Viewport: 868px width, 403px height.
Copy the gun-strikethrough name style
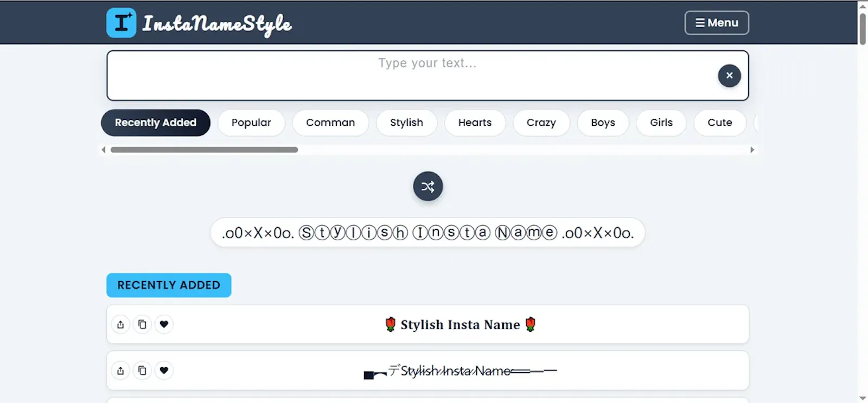point(142,370)
